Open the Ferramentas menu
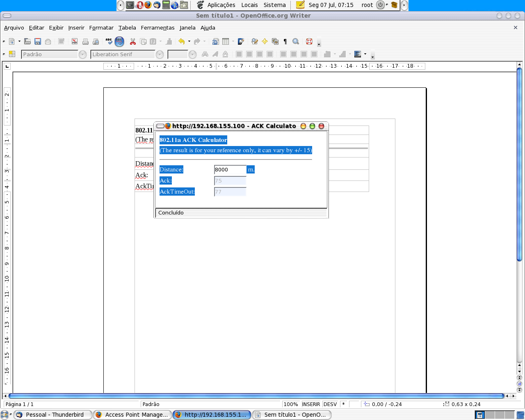The image size is (525, 420). point(157,28)
